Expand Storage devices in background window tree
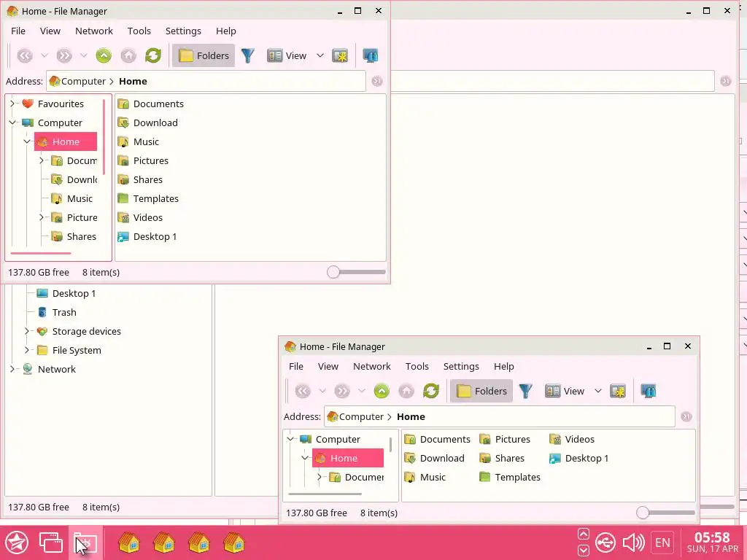This screenshot has height=560, width=747. coord(27,331)
